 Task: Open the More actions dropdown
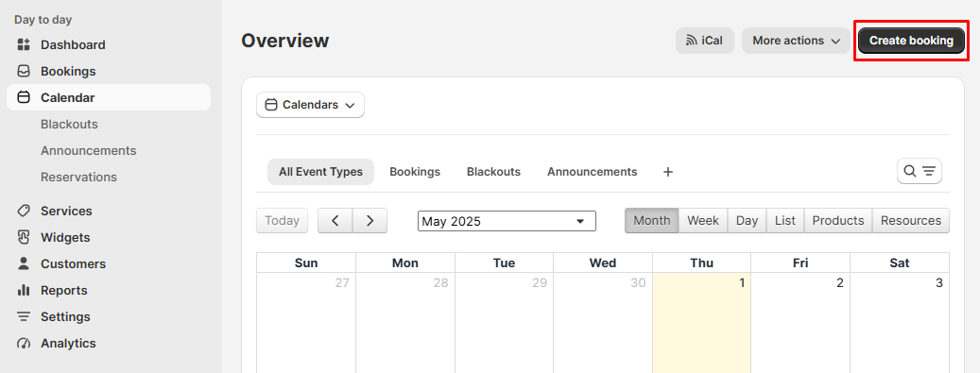pyautogui.click(x=797, y=41)
